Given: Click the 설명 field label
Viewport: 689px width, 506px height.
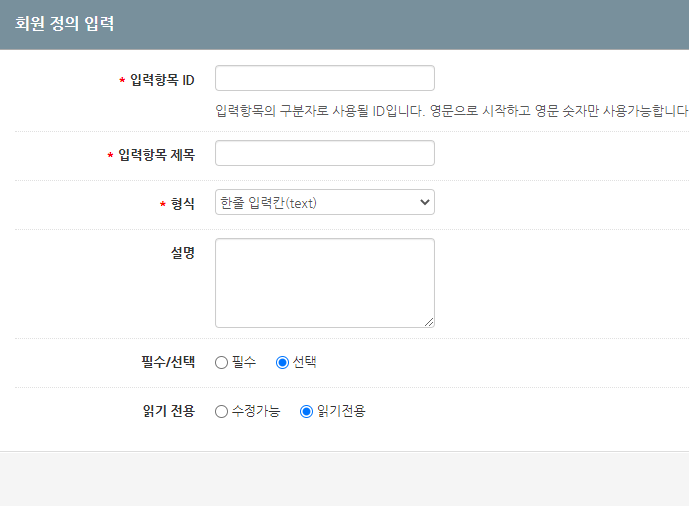Looking at the screenshot, I should point(183,253).
